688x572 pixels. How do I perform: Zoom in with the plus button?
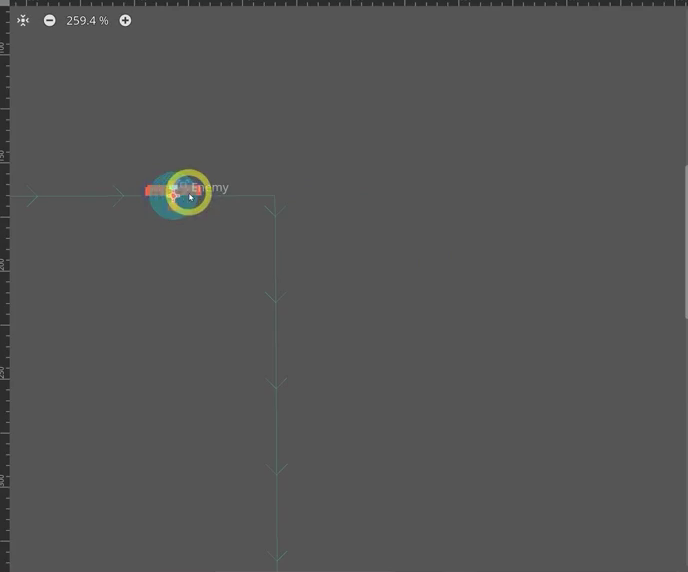click(x=125, y=21)
